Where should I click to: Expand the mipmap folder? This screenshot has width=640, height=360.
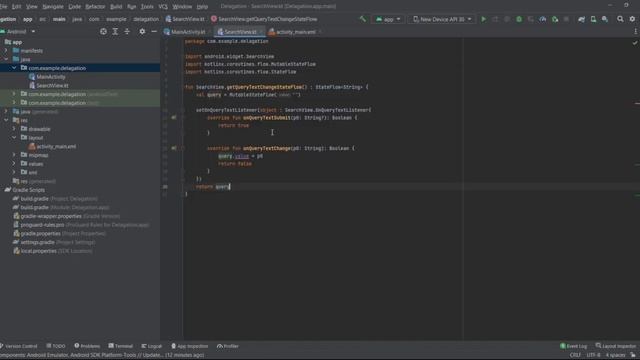(14, 155)
